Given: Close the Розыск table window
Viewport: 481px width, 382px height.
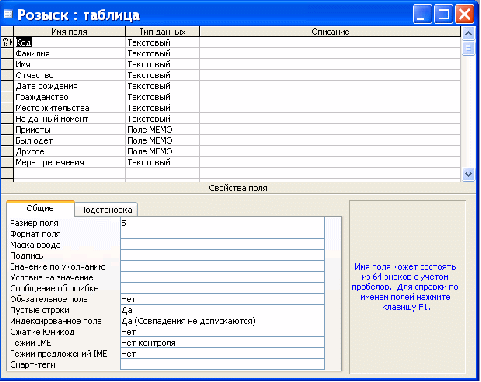Looking at the screenshot, I should pyautogui.click(x=465, y=14).
